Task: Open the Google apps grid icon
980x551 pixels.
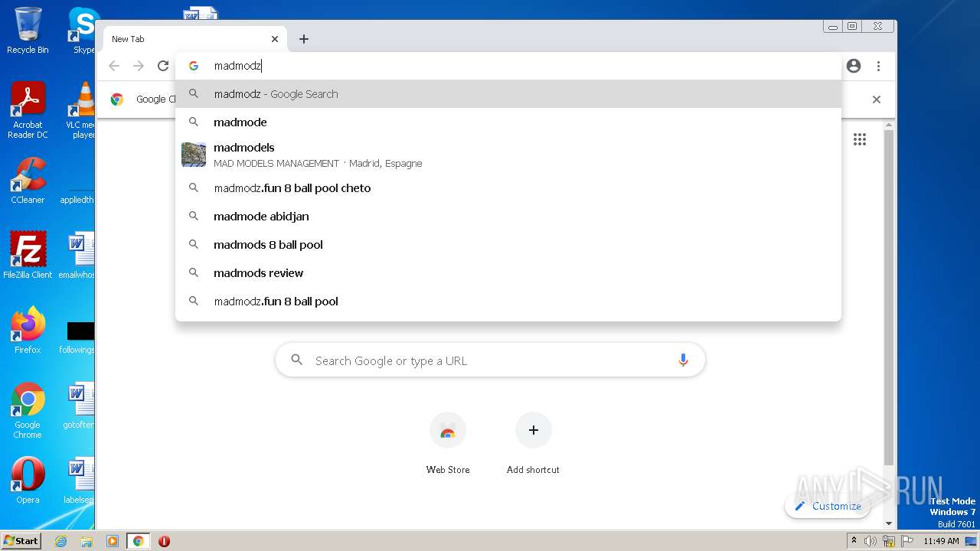Action: click(x=860, y=139)
